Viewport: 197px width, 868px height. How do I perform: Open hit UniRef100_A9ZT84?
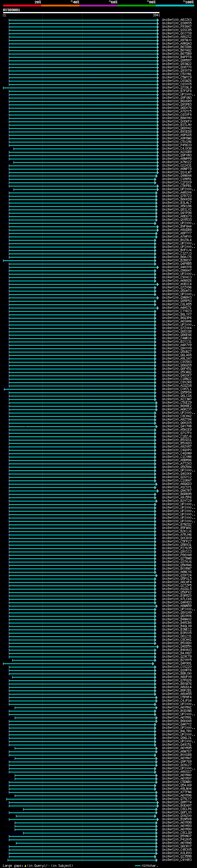pos(177,419)
